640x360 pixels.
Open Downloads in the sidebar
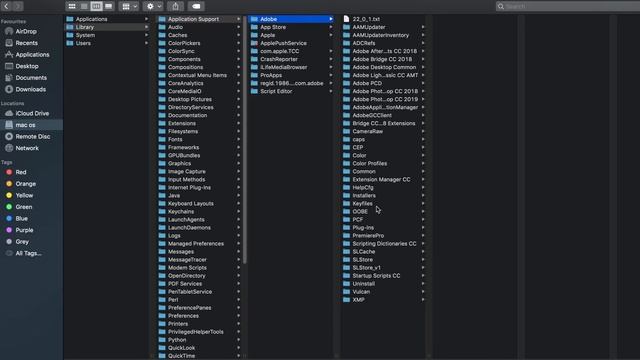click(31, 89)
